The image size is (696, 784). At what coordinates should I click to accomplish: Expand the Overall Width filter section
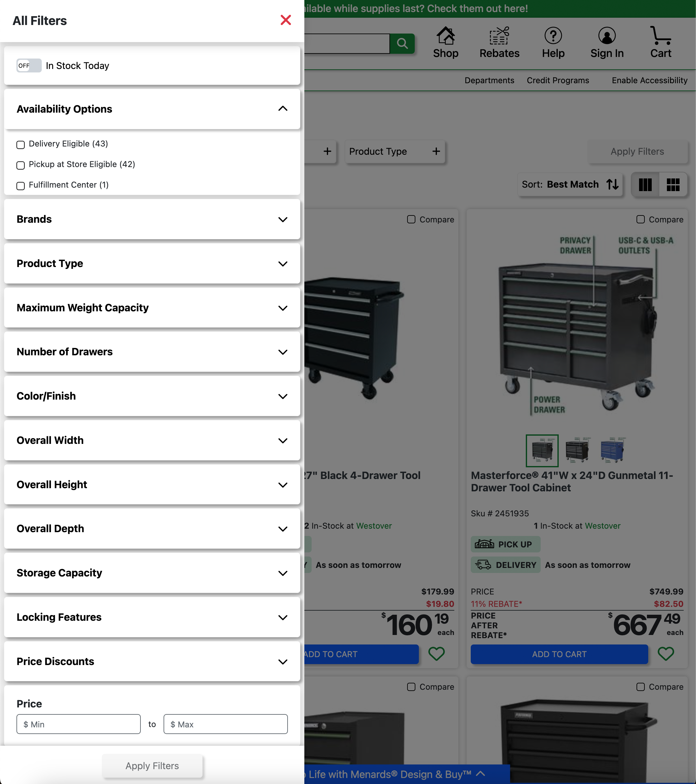(x=283, y=440)
